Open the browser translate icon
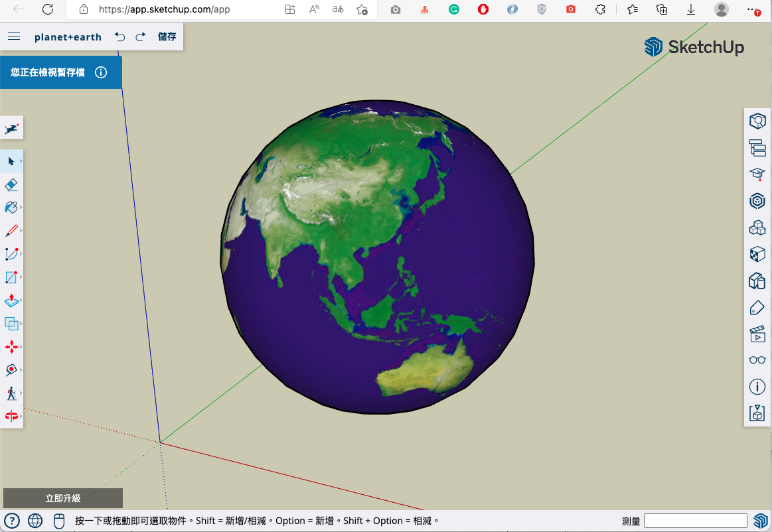 338,9
